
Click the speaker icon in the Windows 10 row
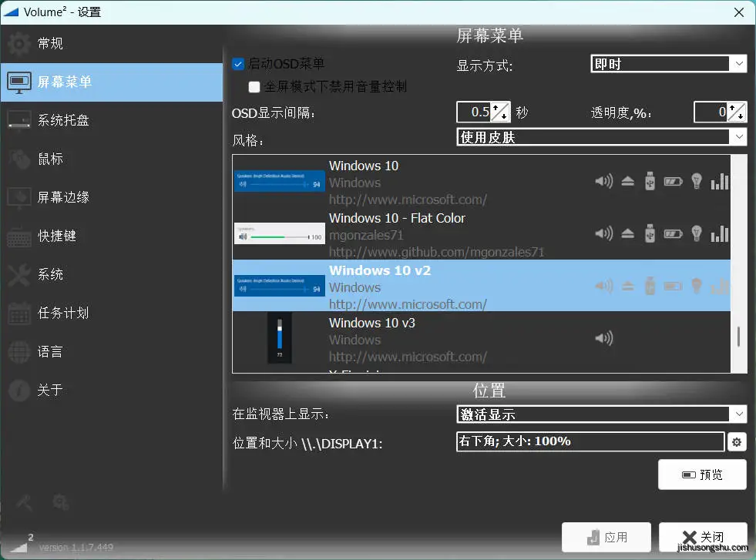pyautogui.click(x=603, y=181)
